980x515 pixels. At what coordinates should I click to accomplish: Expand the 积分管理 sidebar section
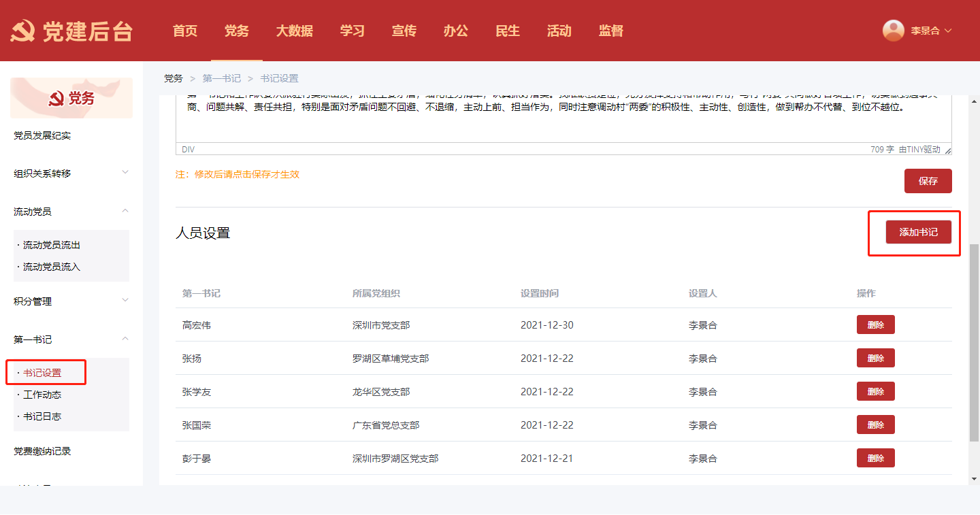click(x=125, y=300)
